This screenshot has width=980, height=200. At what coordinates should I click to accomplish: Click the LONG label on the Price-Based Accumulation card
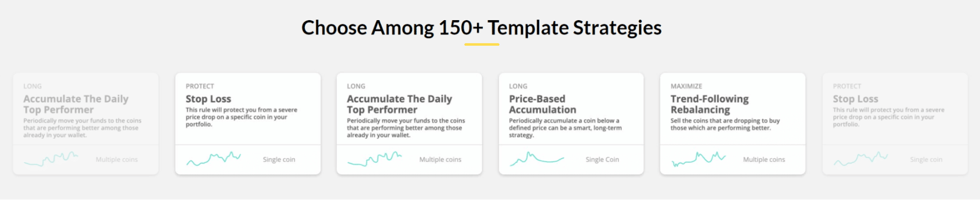(x=518, y=86)
